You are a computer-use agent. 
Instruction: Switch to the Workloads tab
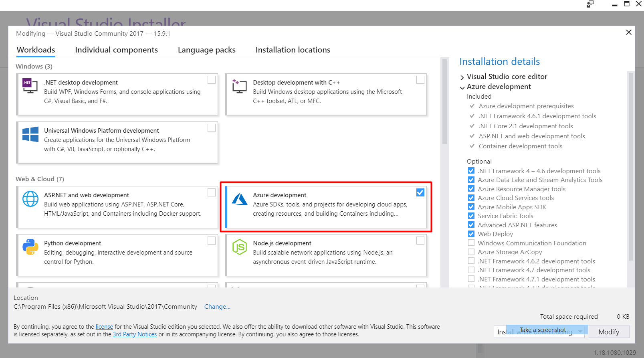[36, 50]
